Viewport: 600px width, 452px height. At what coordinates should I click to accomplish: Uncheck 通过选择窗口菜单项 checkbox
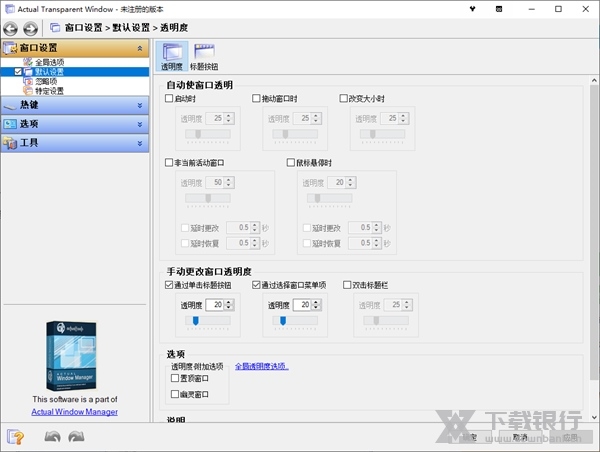pyautogui.click(x=256, y=285)
